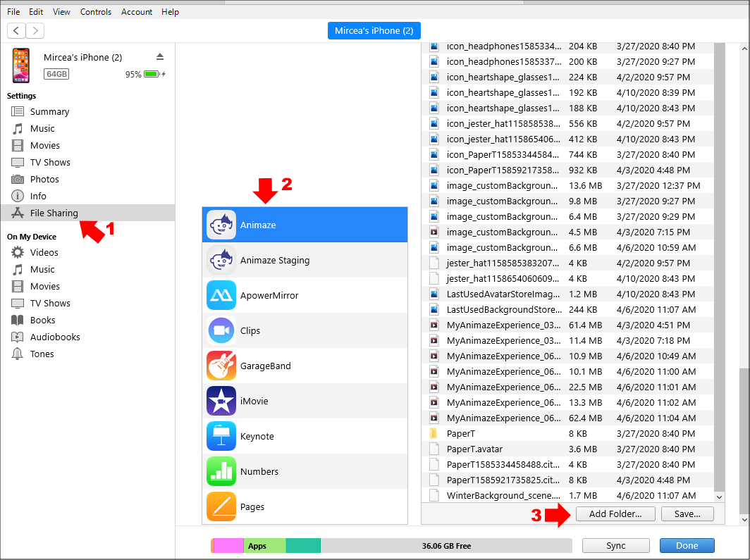Open the Help menu
Screen dimensions: 750x560
pos(170,11)
